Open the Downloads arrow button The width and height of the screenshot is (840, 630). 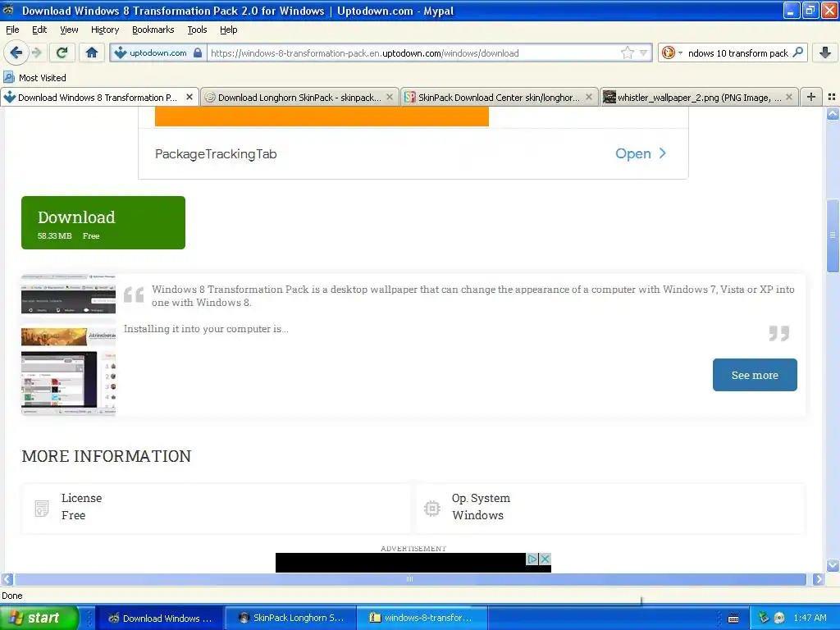[825, 52]
